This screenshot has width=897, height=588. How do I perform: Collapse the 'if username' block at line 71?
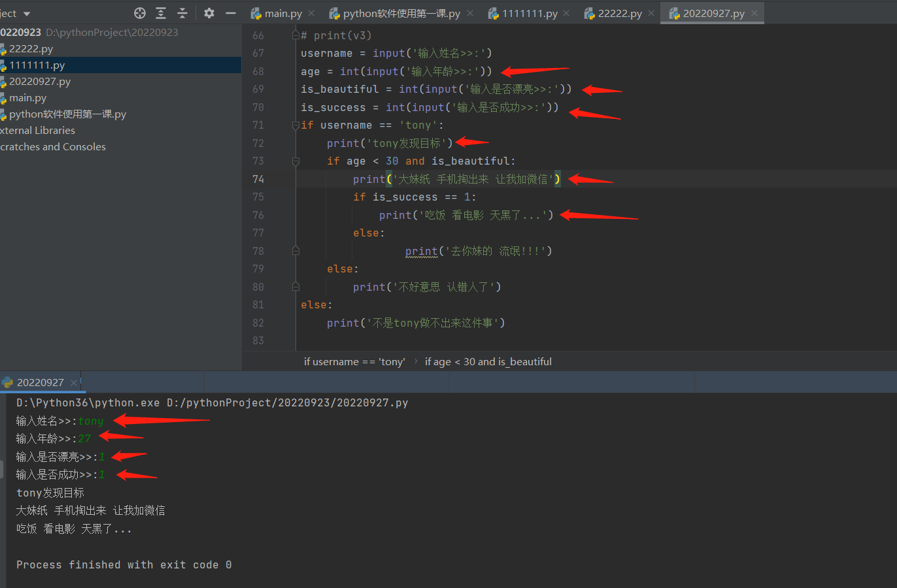[x=296, y=125]
